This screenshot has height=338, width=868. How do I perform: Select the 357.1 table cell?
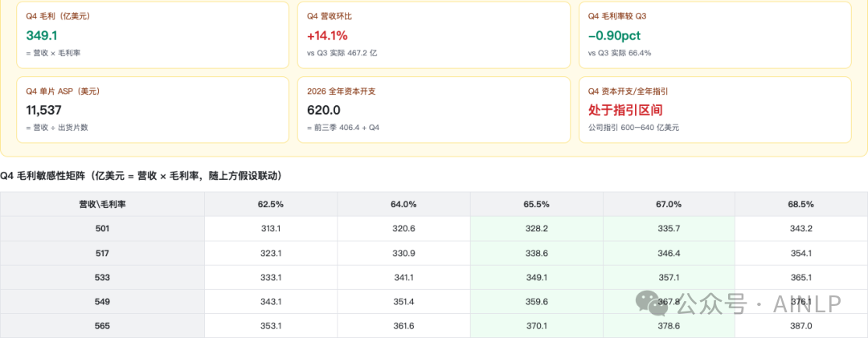pyautogui.click(x=669, y=277)
